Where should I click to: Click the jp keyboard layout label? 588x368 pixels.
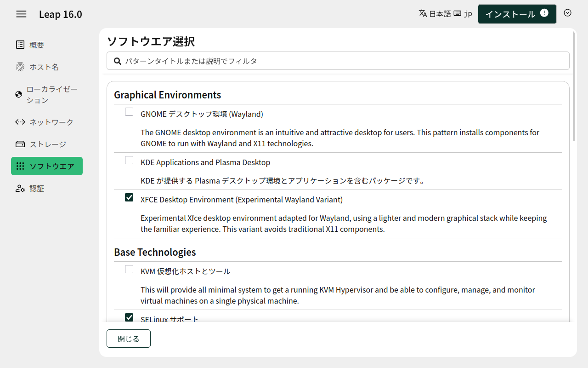[x=468, y=13]
